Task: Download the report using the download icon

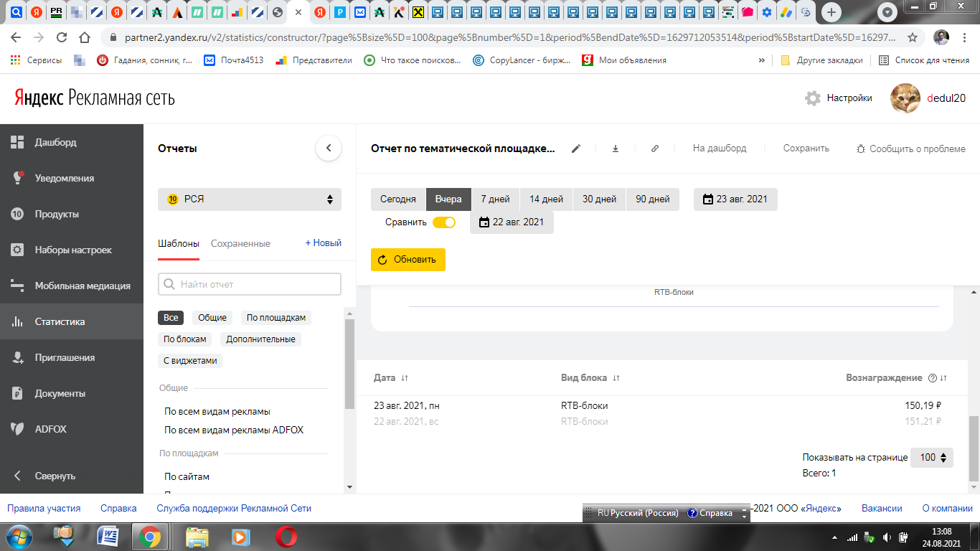Action: [616, 149]
